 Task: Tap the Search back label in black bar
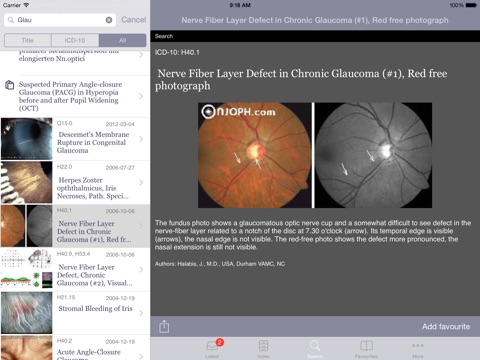click(x=164, y=36)
